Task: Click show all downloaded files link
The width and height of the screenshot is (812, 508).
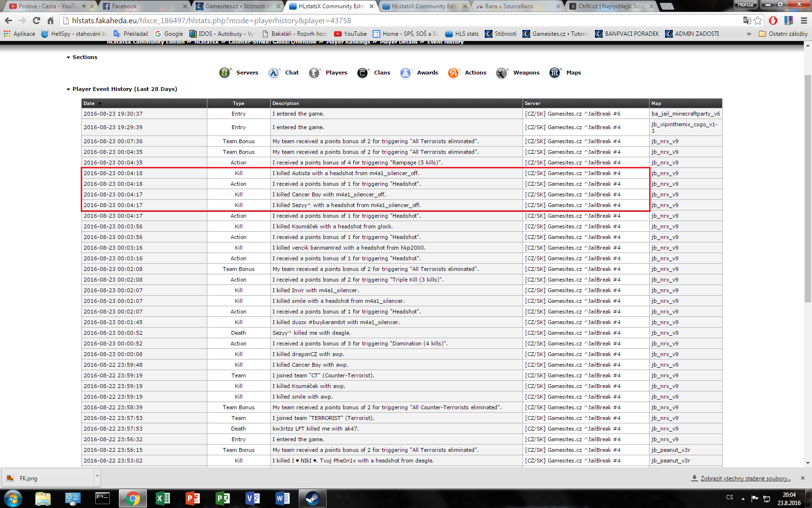Action: pos(745,478)
